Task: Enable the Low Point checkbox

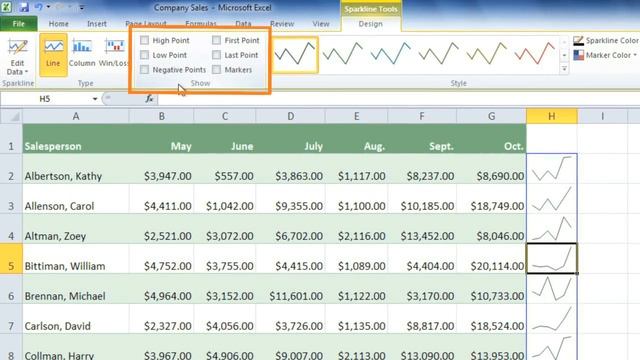Action: [x=144, y=55]
